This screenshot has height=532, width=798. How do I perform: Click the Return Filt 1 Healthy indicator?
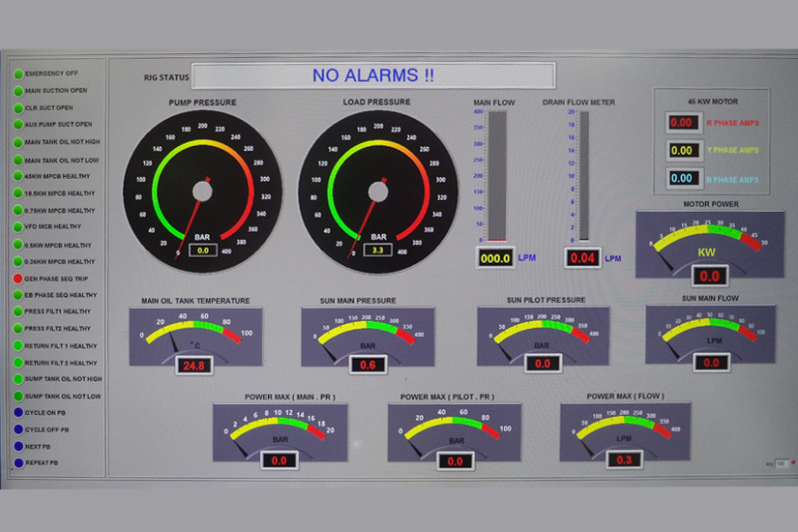17,345
